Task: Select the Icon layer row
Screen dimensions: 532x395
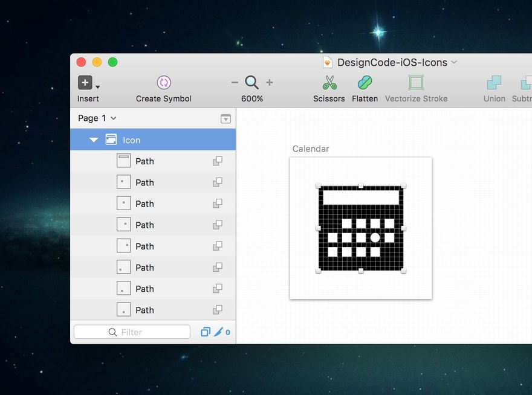Action: tap(153, 140)
